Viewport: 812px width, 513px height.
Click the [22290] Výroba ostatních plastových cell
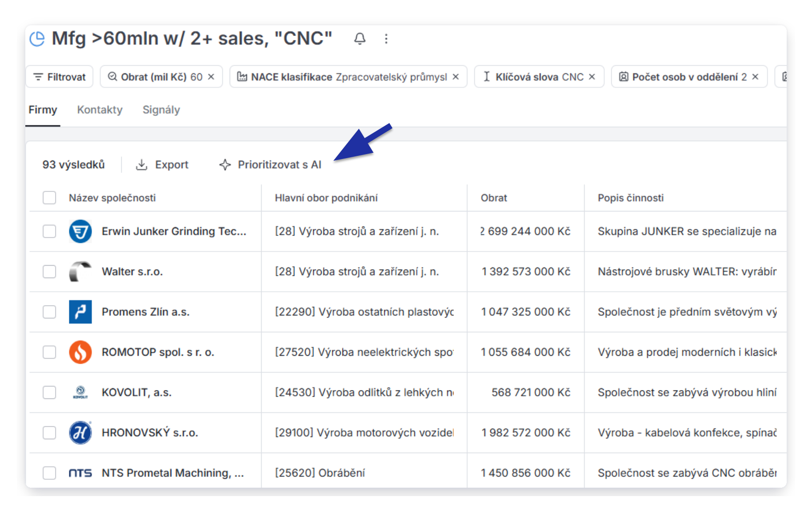click(x=364, y=312)
